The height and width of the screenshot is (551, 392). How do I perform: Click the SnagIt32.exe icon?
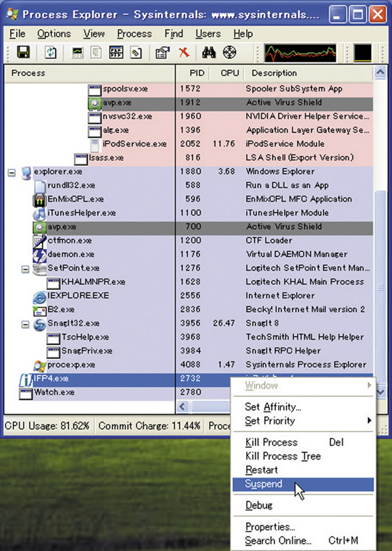coord(39,324)
